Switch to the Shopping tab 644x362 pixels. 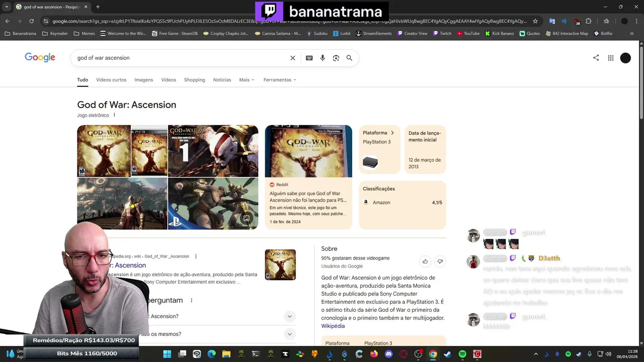[194, 80]
